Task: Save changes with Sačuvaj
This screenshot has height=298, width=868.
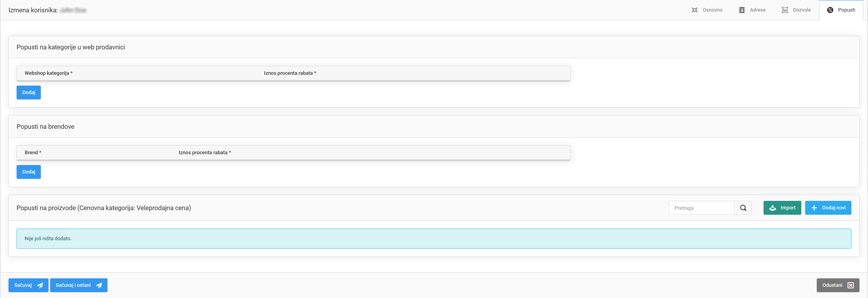Action: coord(29,285)
